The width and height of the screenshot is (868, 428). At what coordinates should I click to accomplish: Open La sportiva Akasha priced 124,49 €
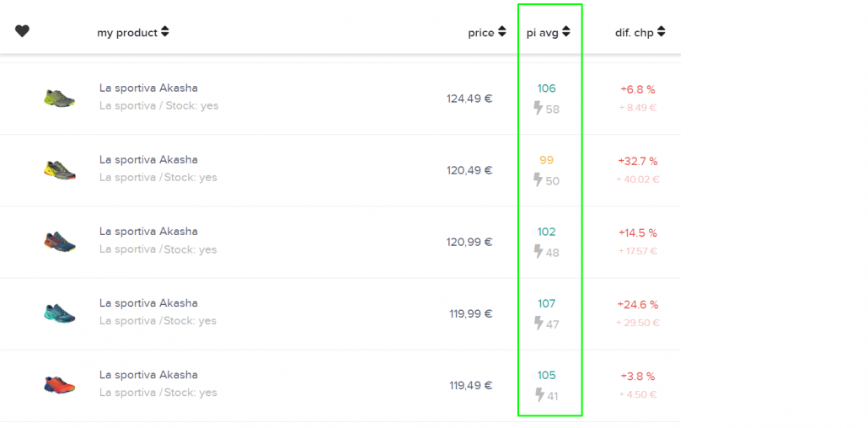148,88
